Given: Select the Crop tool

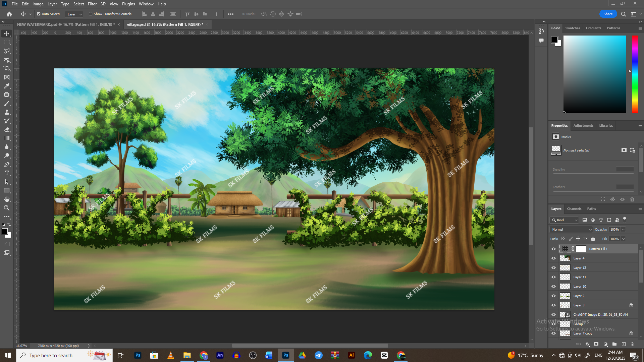Looking at the screenshot, I should click(x=7, y=68).
